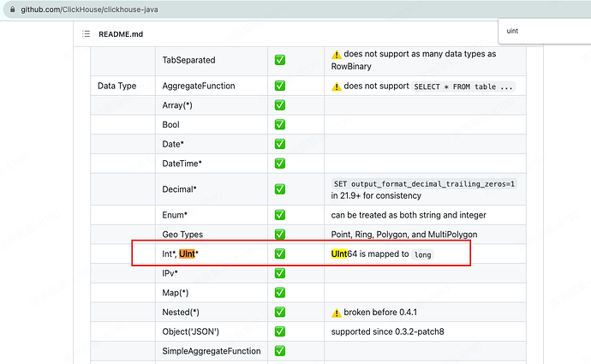
Task: Click 'can be treated as both string and integer'
Action: pos(409,215)
